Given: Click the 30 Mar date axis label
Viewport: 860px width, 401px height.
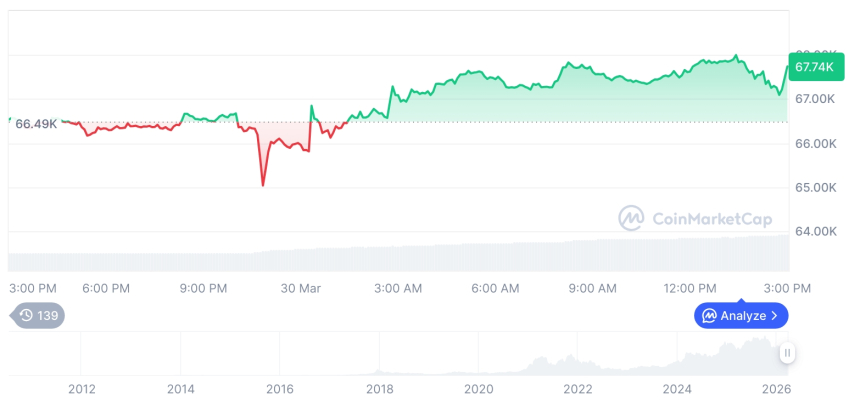Looking at the screenshot, I should click(x=301, y=288).
